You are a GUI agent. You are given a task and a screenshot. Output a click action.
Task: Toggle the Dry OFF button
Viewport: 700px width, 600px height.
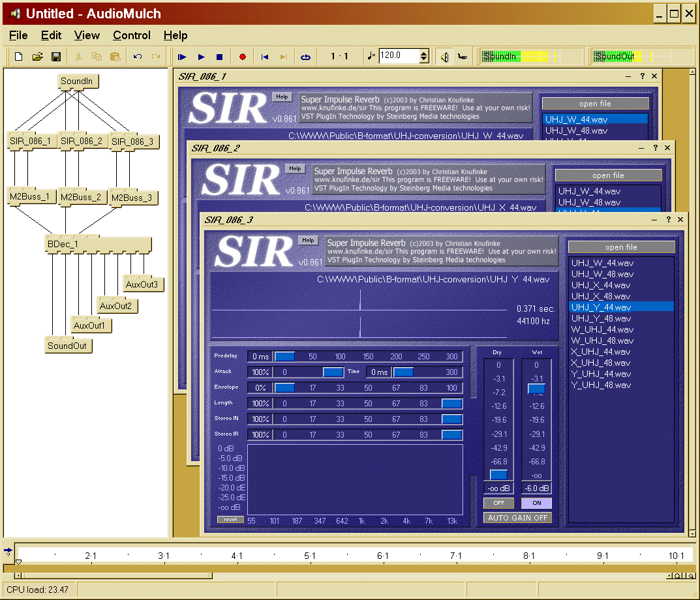coord(498,503)
